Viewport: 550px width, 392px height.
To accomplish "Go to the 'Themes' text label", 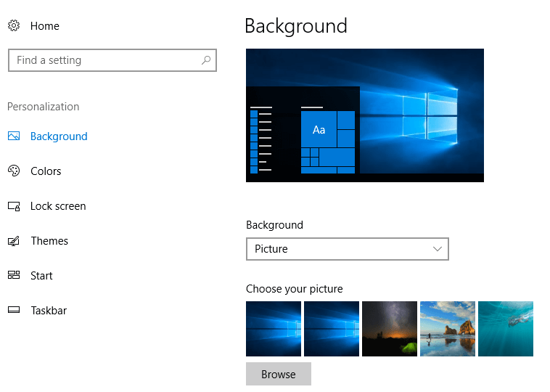I will tap(49, 241).
